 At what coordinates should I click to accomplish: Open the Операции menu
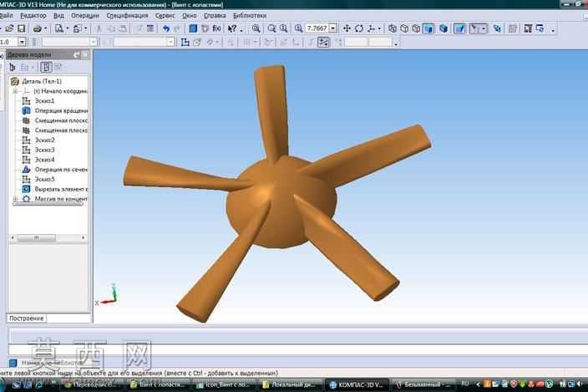[85, 16]
